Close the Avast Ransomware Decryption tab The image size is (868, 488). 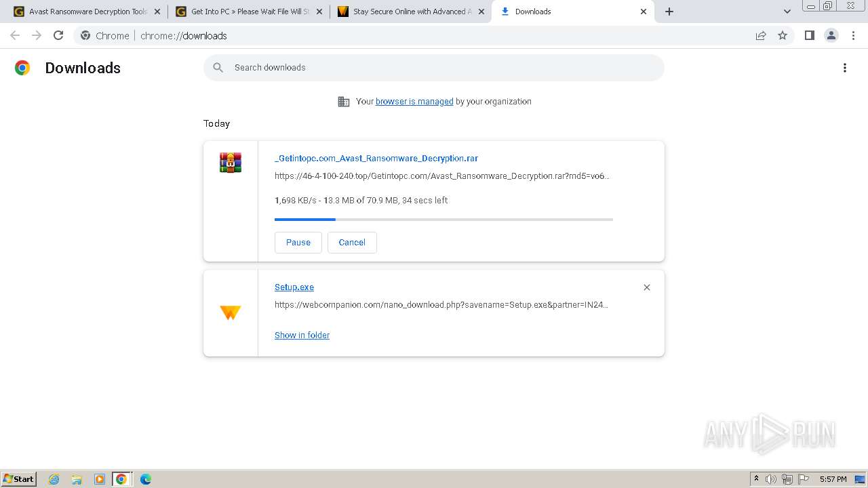(x=157, y=12)
